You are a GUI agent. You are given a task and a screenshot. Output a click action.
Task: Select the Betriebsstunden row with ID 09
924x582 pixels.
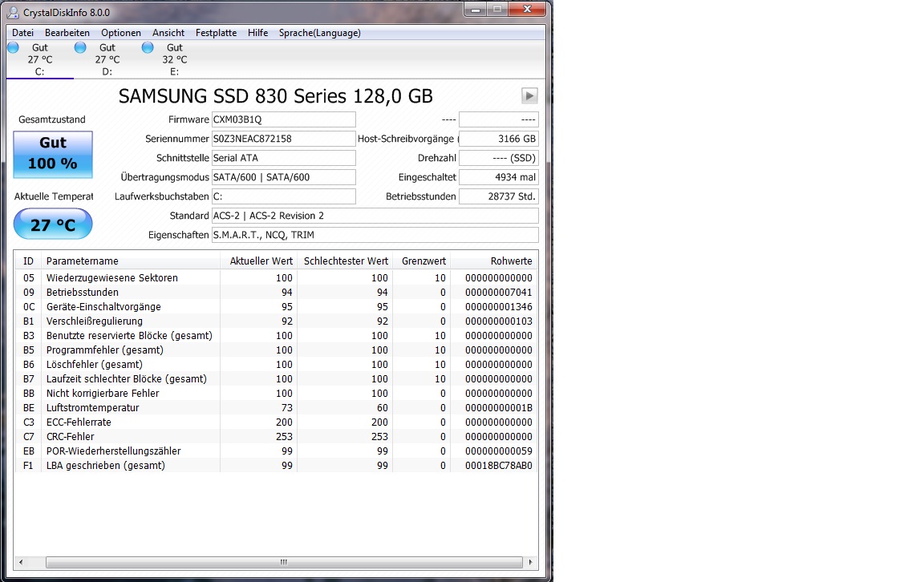[x=276, y=292]
